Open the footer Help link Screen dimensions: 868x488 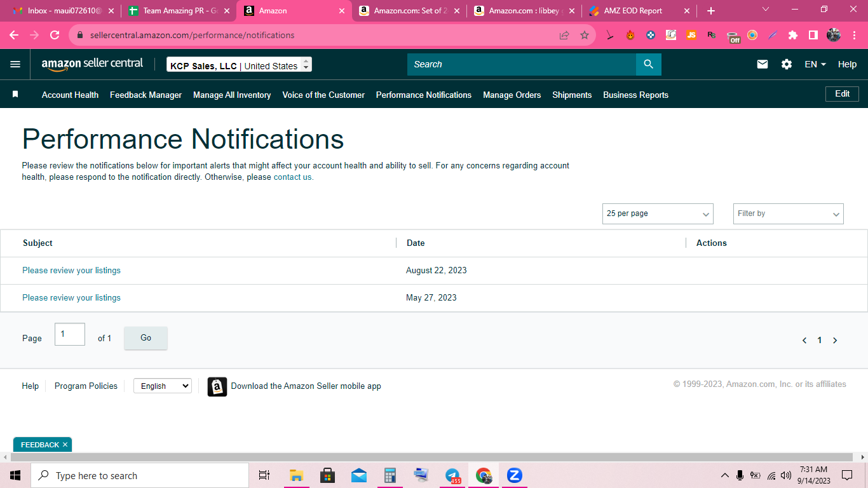pos(31,386)
